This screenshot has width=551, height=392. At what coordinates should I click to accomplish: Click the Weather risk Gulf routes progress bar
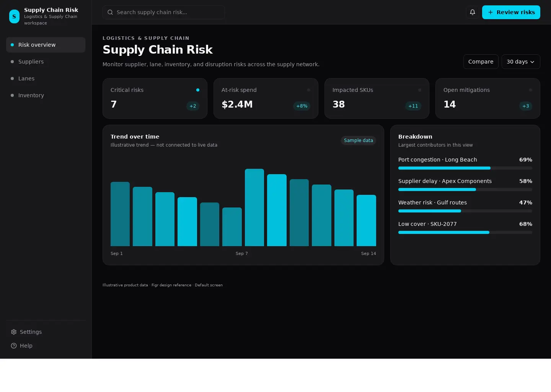pyautogui.click(x=465, y=211)
